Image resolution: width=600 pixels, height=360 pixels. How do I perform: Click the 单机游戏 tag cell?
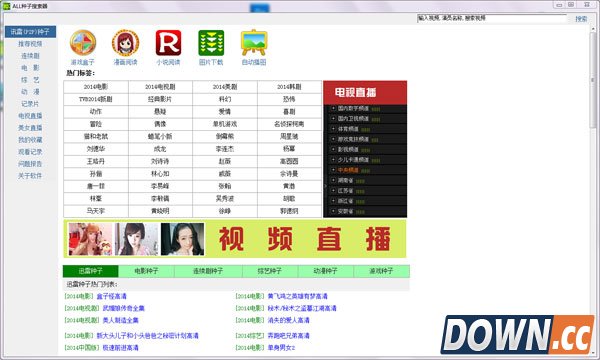(x=225, y=124)
